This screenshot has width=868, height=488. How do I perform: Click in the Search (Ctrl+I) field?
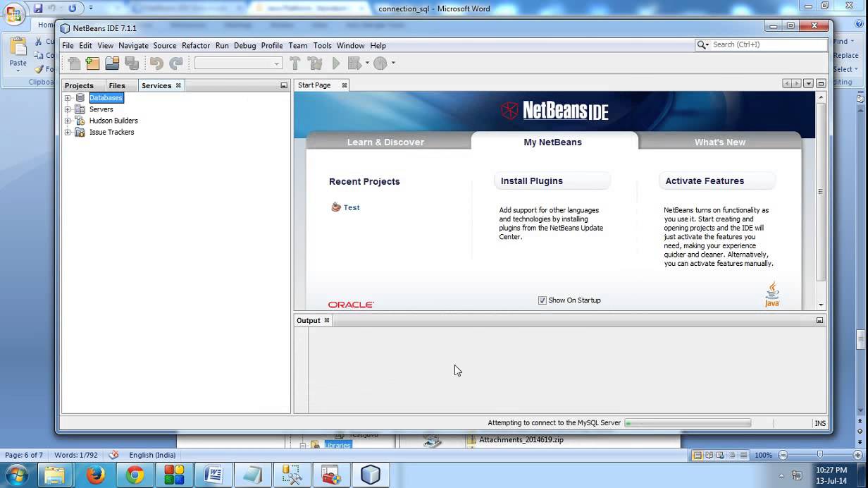(x=768, y=44)
